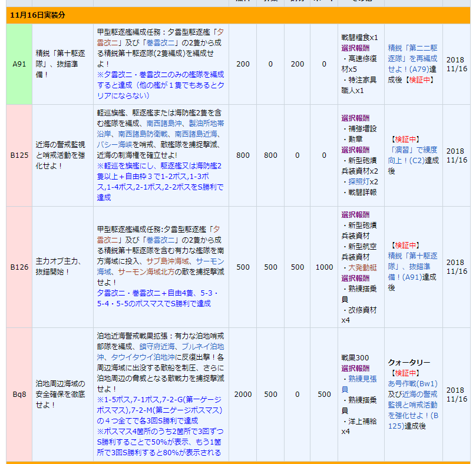Select the quest ID cell A91

pos(19,64)
